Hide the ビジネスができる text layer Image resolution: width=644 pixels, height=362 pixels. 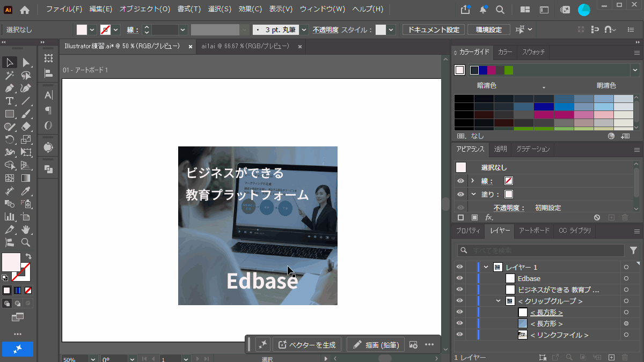459,290
